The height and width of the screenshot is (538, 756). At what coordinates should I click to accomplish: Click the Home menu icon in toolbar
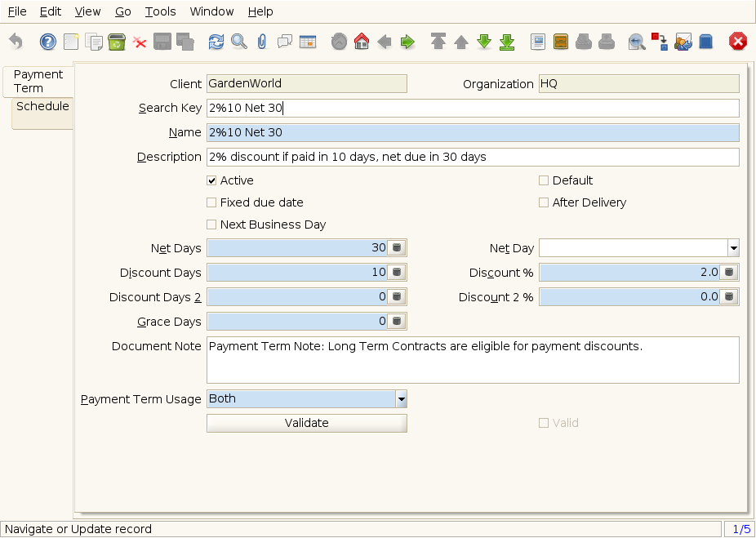coord(362,42)
